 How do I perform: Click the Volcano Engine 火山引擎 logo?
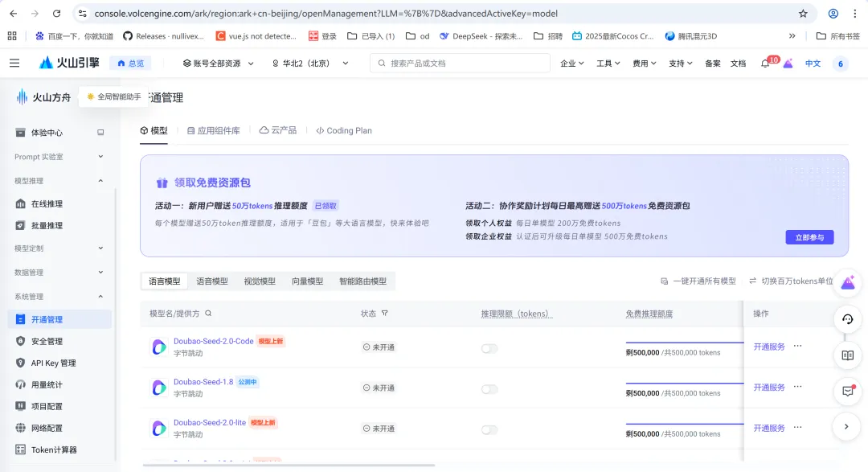tap(69, 63)
